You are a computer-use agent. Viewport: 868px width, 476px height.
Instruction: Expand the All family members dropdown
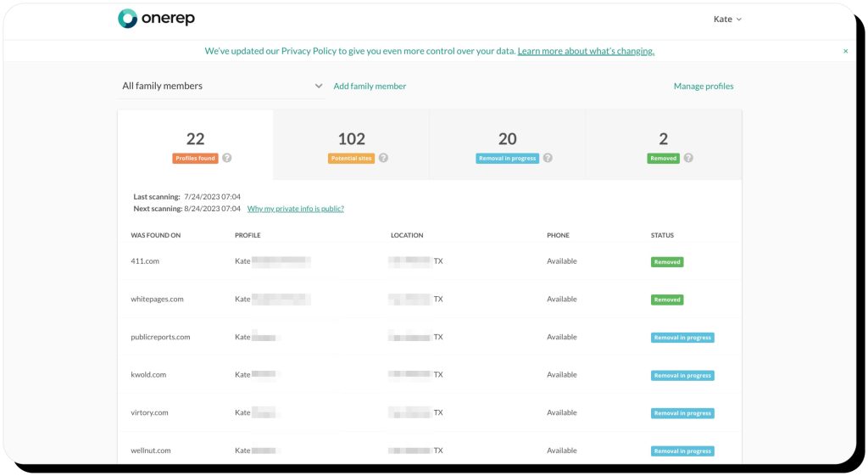tap(222, 86)
